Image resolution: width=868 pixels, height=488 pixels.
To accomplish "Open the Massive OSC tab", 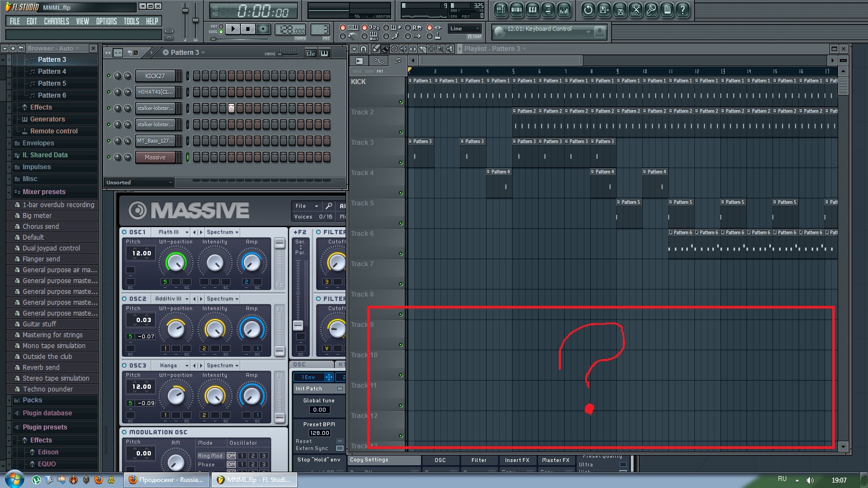I will [441, 460].
